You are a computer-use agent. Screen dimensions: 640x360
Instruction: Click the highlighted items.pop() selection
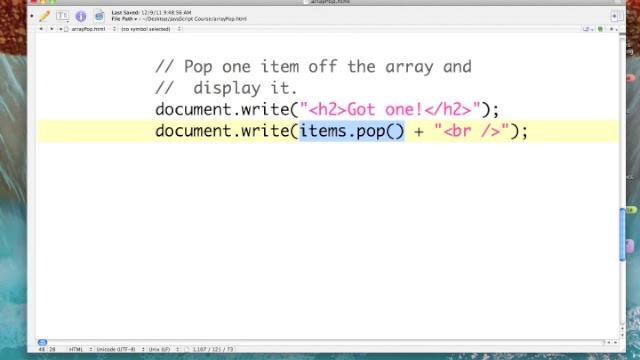pos(352,131)
